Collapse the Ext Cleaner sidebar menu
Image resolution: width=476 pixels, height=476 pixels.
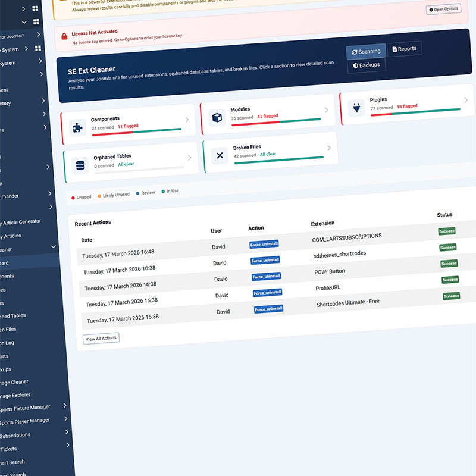(52, 246)
